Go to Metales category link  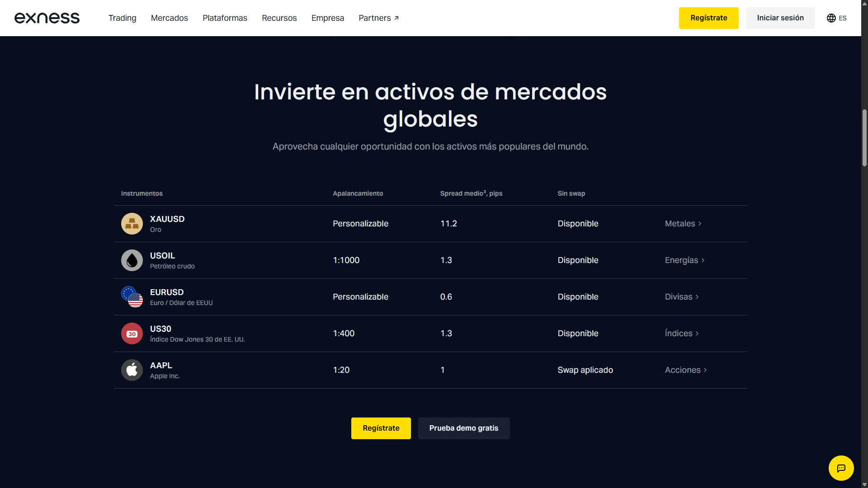pyautogui.click(x=683, y=224)
